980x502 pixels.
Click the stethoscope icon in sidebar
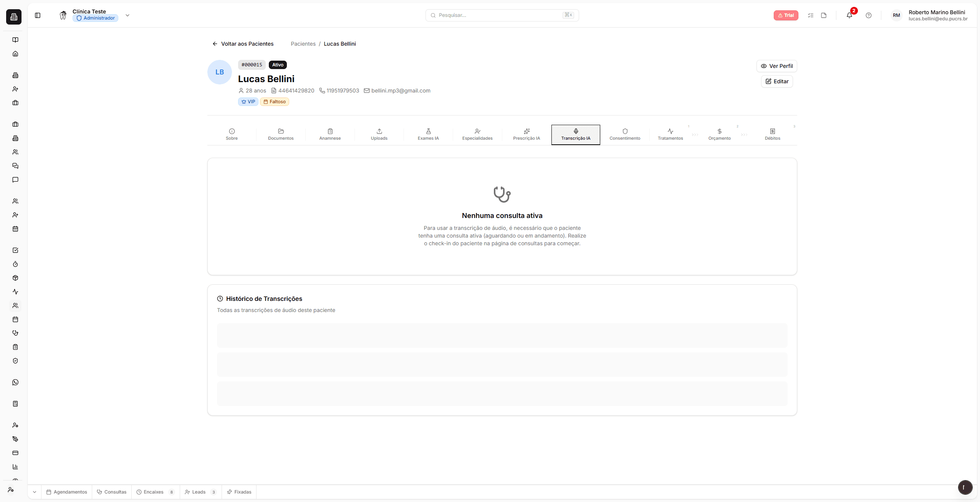point(15,333)
